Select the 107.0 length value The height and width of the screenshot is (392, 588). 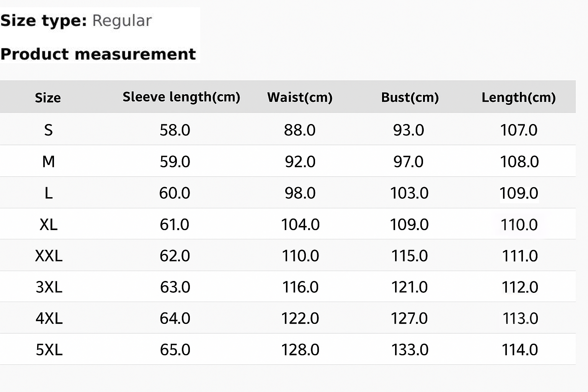(x=519, y=130)
